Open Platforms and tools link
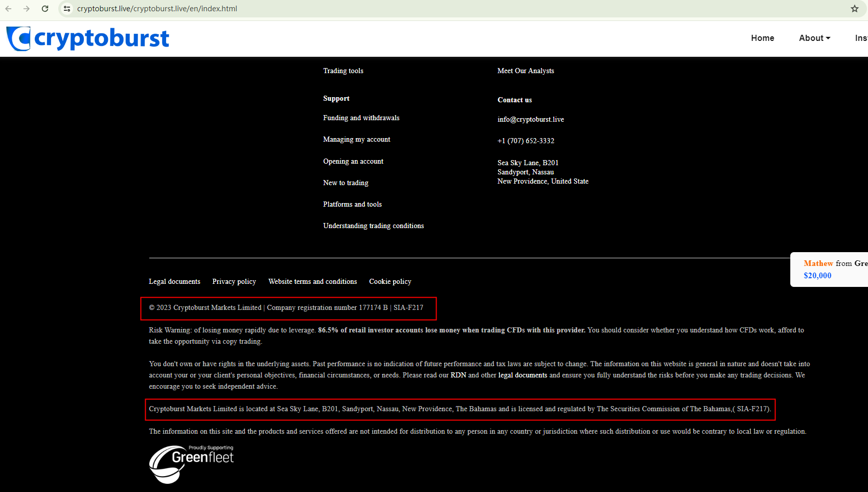The image size is (868, 492). click(x=352, y=204)
